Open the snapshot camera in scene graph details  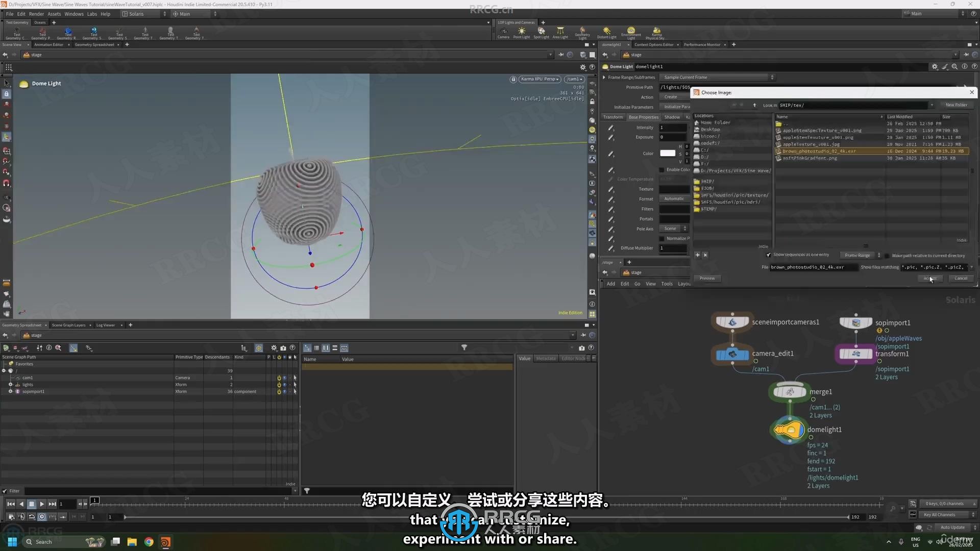tap(581, 348)
